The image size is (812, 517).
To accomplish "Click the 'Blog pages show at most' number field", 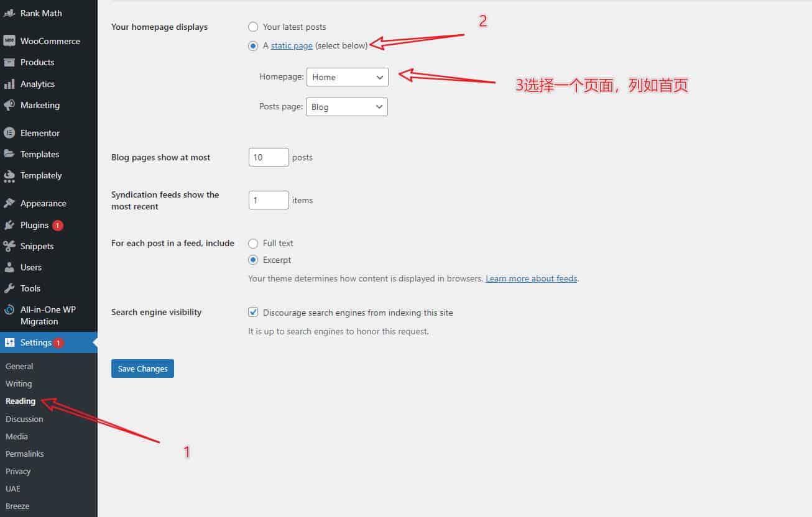I will 269,157.
